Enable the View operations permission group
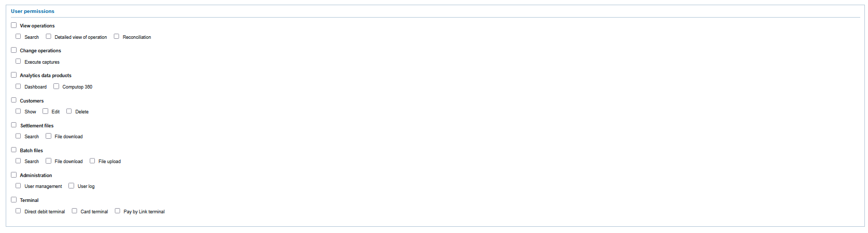 click(x=14, y=25)
